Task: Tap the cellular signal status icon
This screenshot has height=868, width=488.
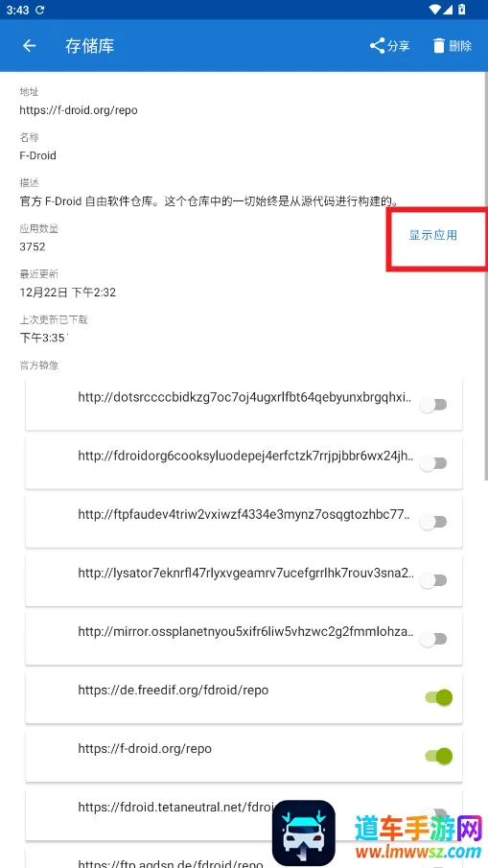Action: [449, 10]
